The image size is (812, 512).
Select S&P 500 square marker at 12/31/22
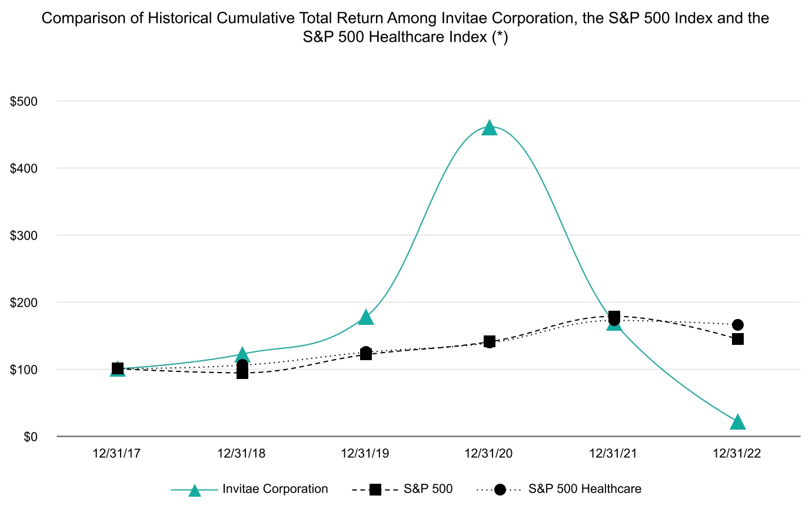point(737,339)
